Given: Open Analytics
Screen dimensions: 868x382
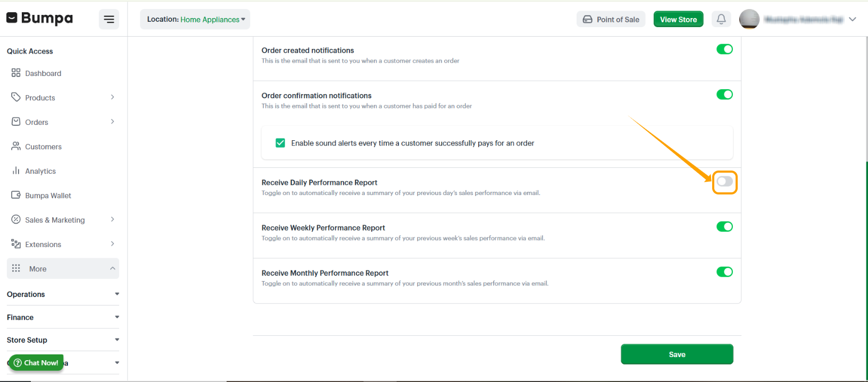Looking at the screenshot, I should (40, 171).
